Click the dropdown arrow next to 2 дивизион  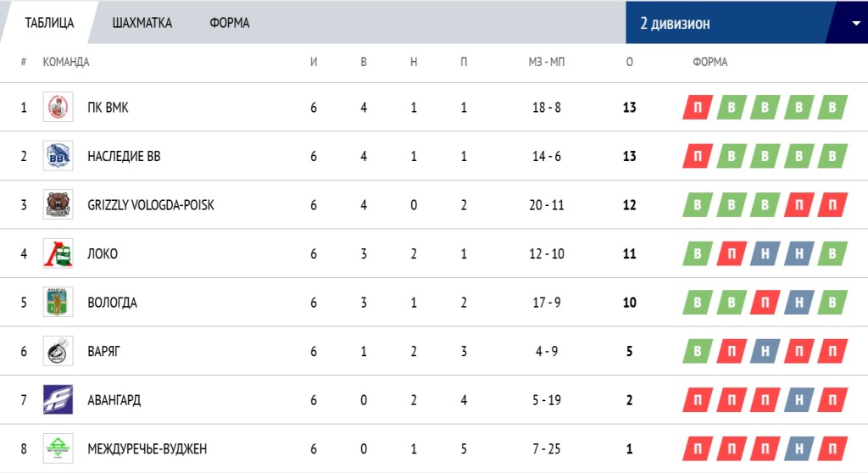[856, 23]
